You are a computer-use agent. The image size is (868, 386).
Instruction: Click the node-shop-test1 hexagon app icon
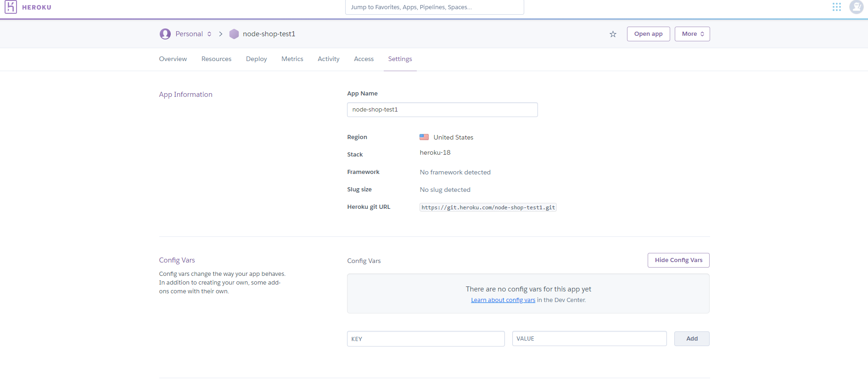pos(234,34)
